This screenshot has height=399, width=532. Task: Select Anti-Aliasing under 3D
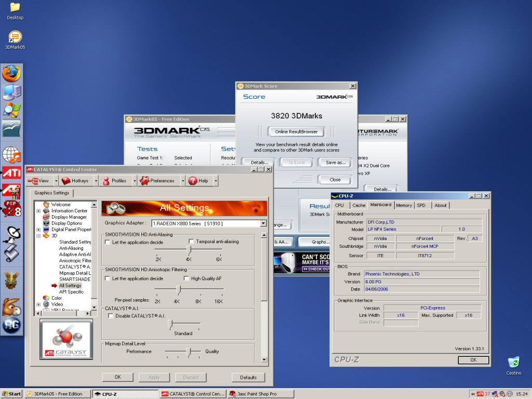[71, 248]
